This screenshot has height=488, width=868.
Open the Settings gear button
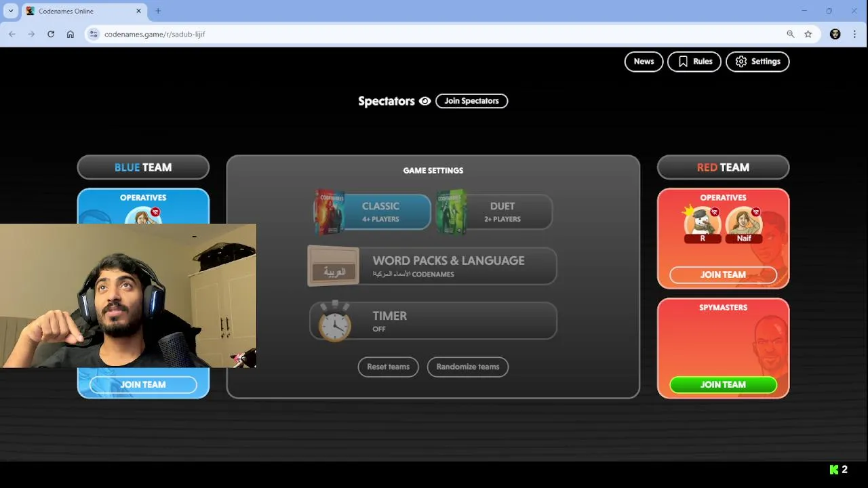[757, 62]
